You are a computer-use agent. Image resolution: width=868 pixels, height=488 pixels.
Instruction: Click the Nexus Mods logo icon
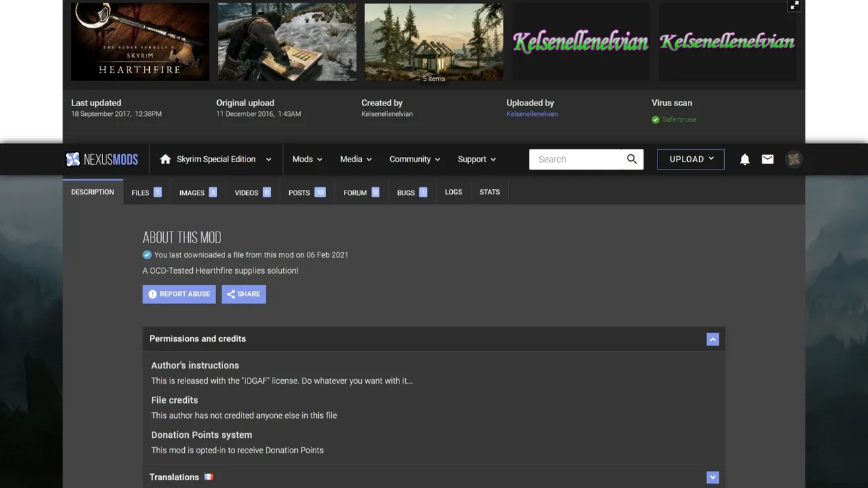[x=73, y=159]
